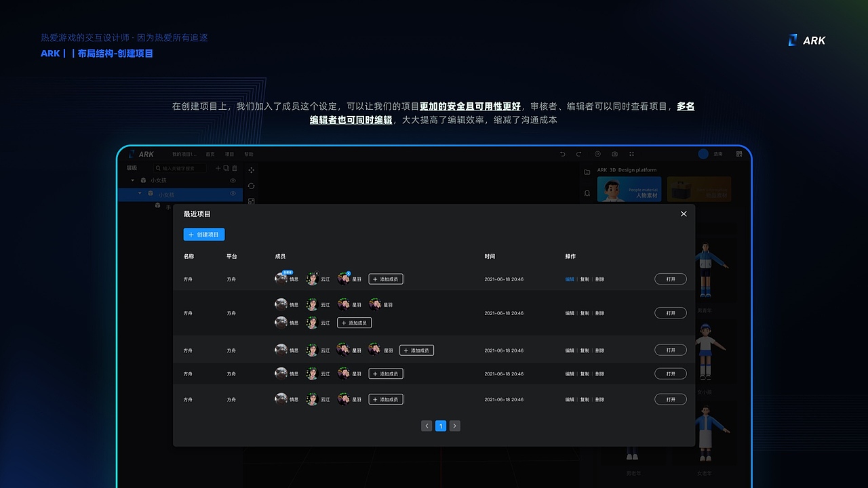Click the 操作 column header
The height and width of the screenshot is (488, 868).
click(570, 257)
